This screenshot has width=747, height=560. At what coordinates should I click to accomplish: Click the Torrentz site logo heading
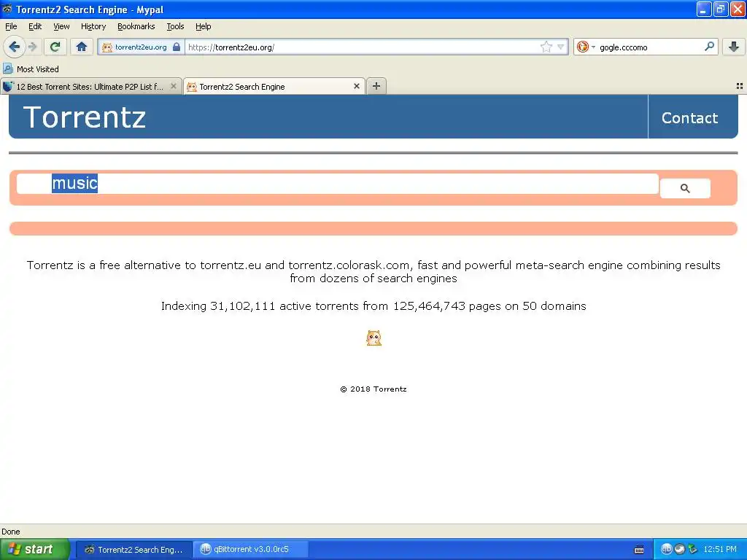pos(85,117)
